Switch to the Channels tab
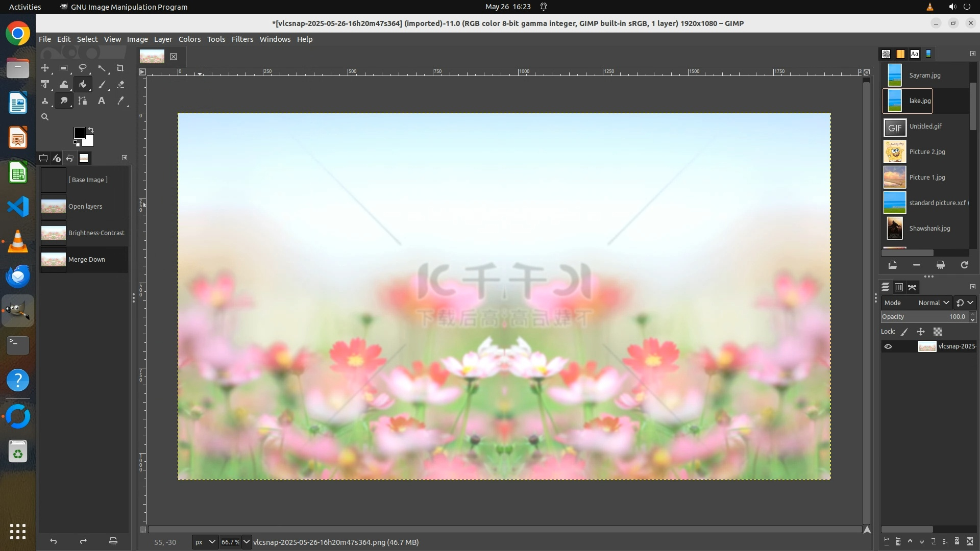Screen dimensions: 980x551 899,287
